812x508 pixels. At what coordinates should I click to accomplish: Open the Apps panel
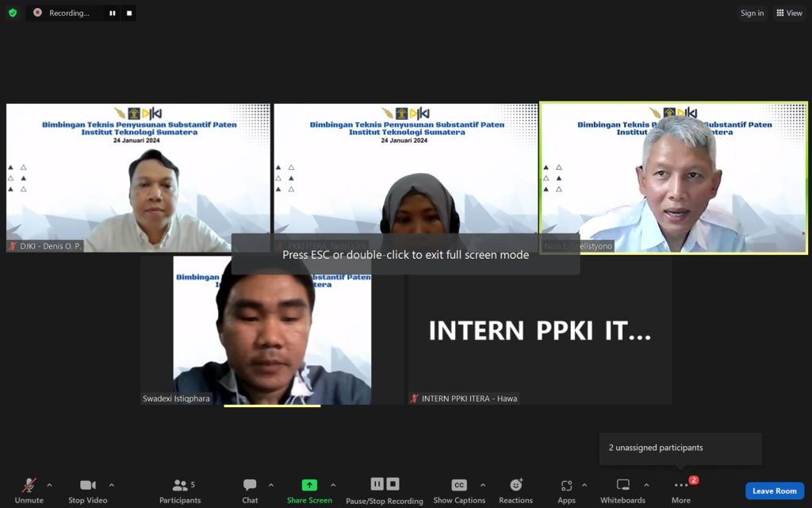[566, 491]
